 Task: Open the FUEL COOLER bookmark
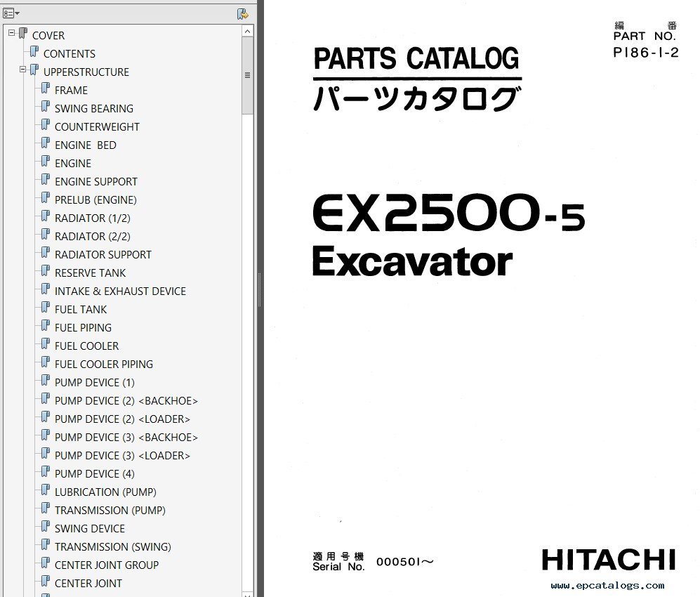(86, 346)
